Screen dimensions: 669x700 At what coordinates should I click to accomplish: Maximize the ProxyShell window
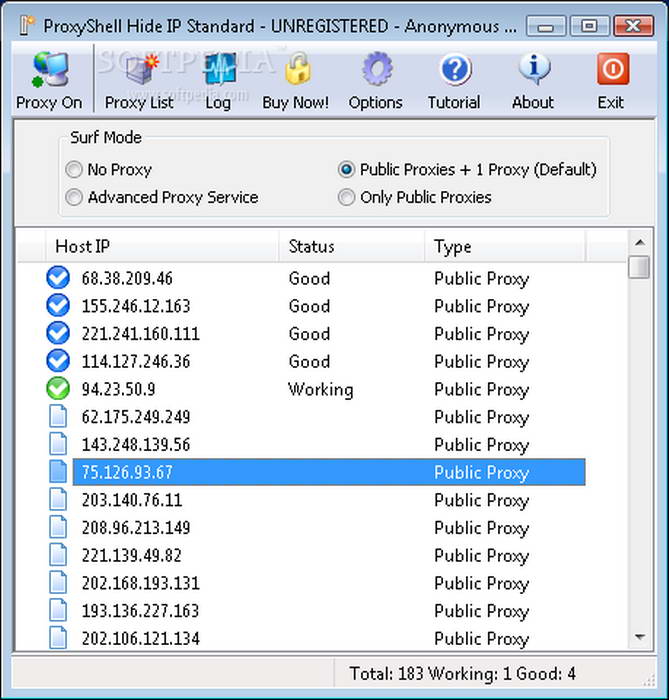[x=589, y=26]
